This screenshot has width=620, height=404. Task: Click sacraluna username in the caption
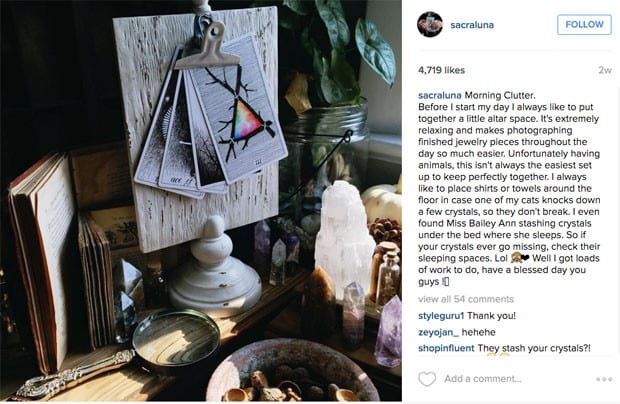[x=440, y=95]
